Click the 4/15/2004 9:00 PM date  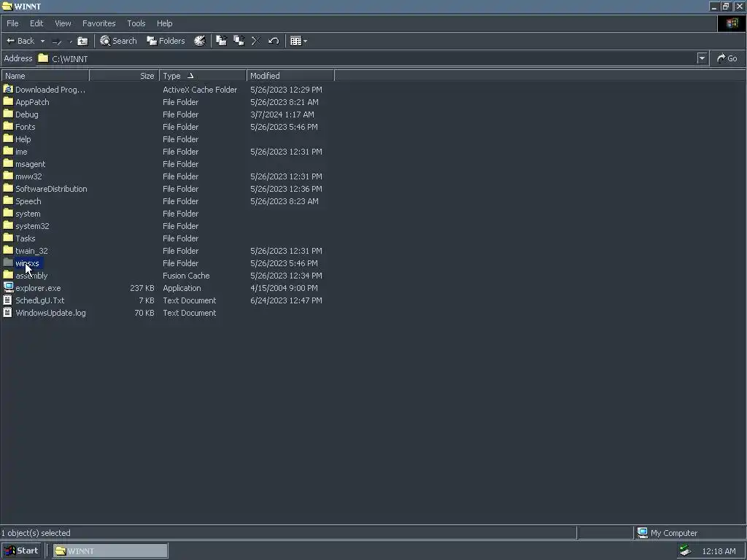click(x=284, y=288)
